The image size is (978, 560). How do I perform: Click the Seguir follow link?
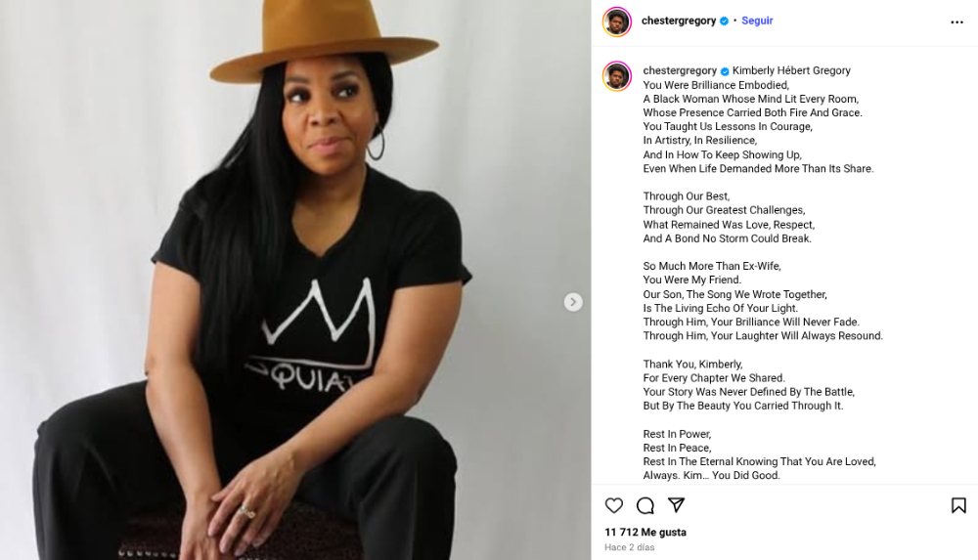click(757, 21)
